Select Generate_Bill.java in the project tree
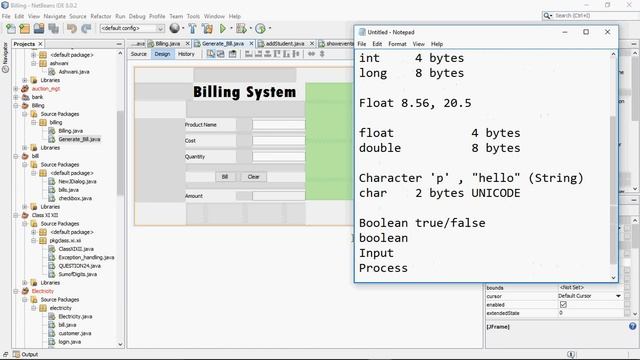This screenshot has width=640, height=360. click(x=79, y=139)
